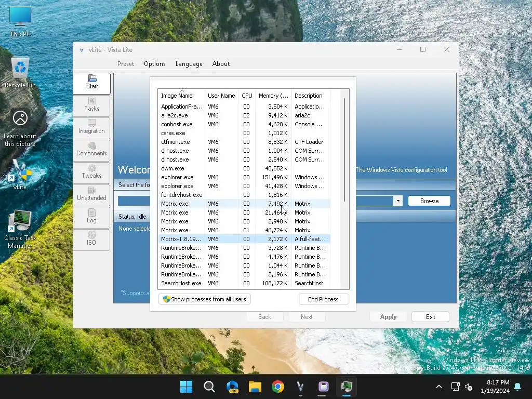
Task: Open the Preset menu
Action: pos(126,64)
